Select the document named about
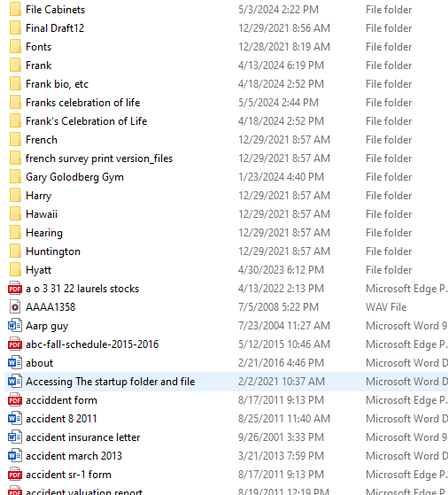Screen dimensions: 448x495 (40, 363)
